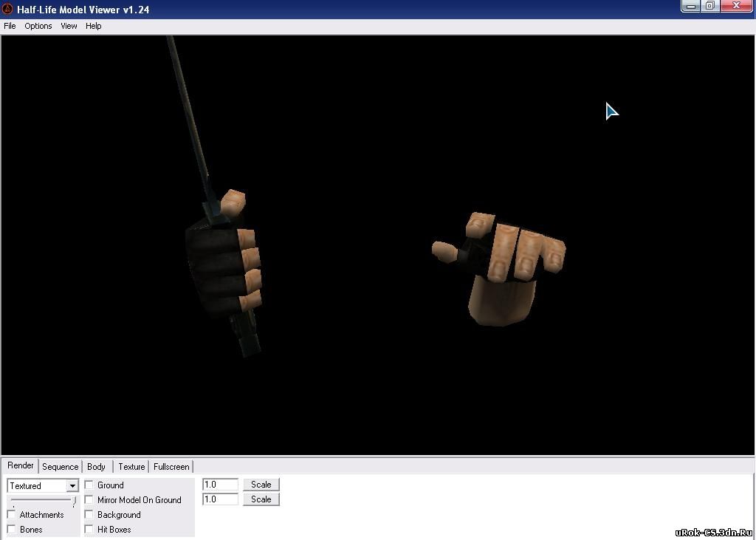Viewport: 756px width, 540px height.
Task: Click the Half-Life Model Viewer title bar icon
Action: pos(7,9)
